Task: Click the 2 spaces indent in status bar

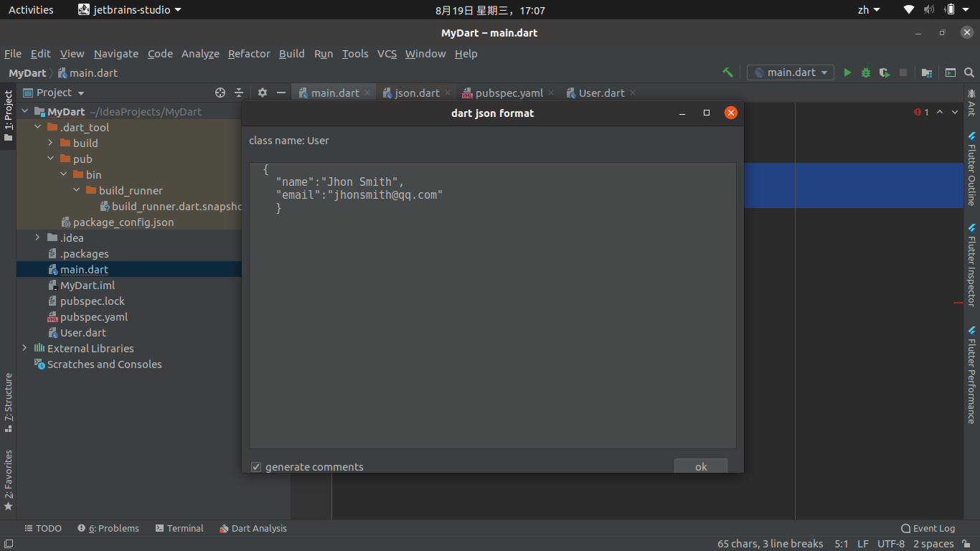Action: (933, 544)
